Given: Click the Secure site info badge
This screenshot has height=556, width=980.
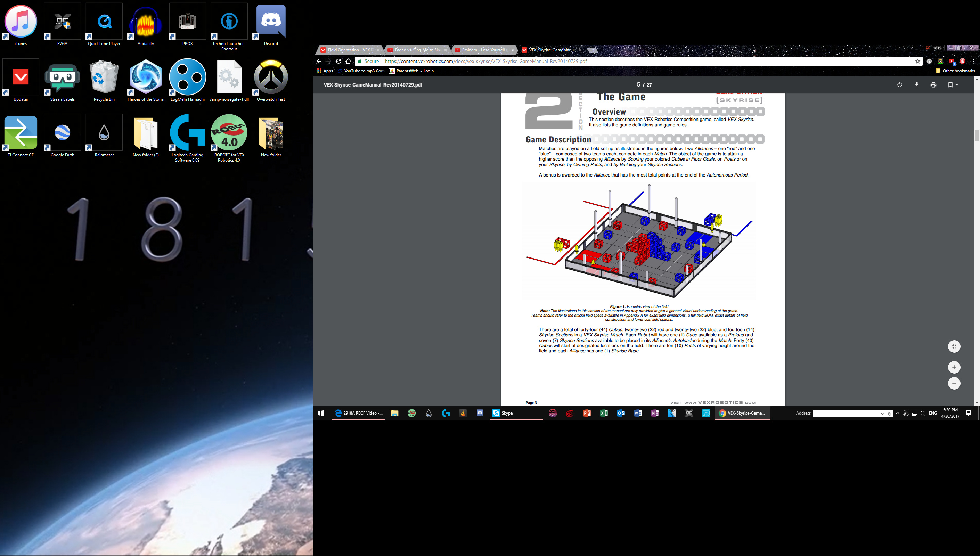Looking at the screenshot, I should [368, 61].
